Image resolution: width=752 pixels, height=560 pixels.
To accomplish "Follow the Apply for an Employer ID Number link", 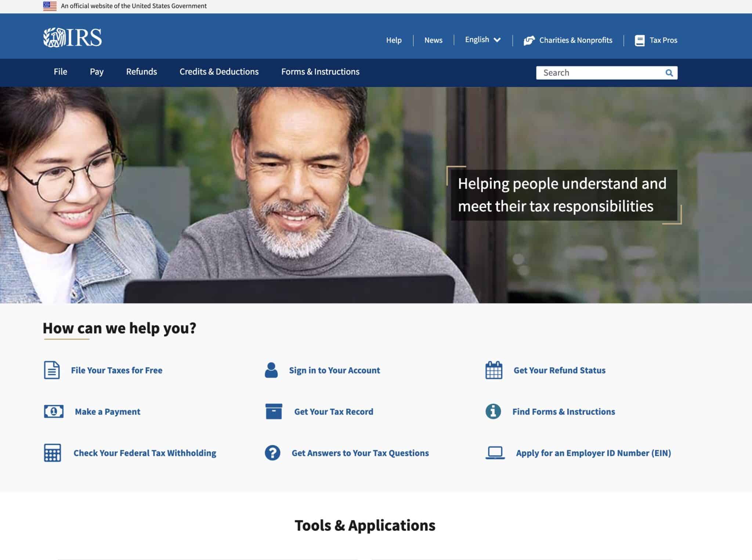I will tap(593, 453).
